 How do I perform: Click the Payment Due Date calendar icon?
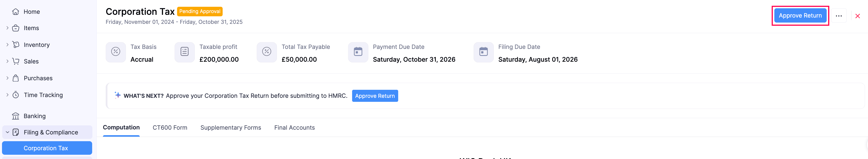[x=358, y=52]
